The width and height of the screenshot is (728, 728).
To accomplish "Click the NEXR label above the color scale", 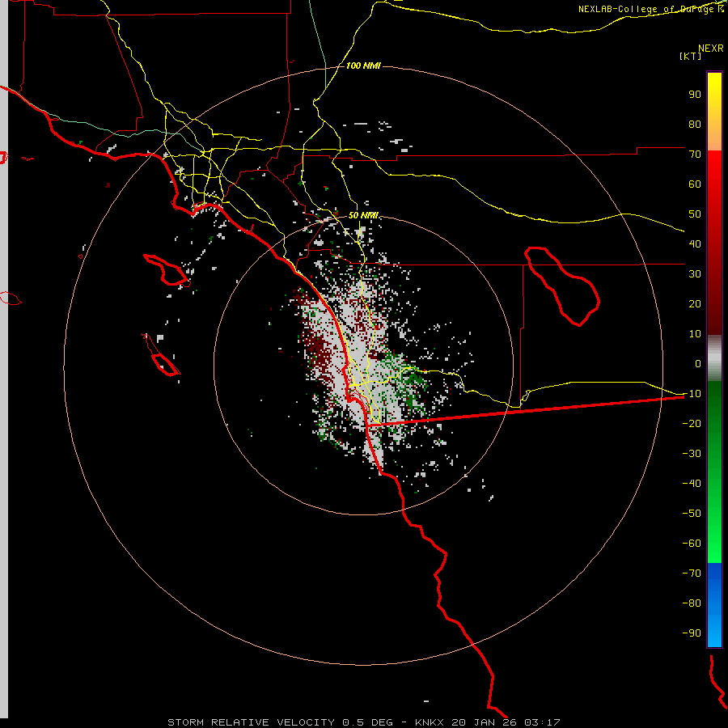I will [x=711, y=49].
